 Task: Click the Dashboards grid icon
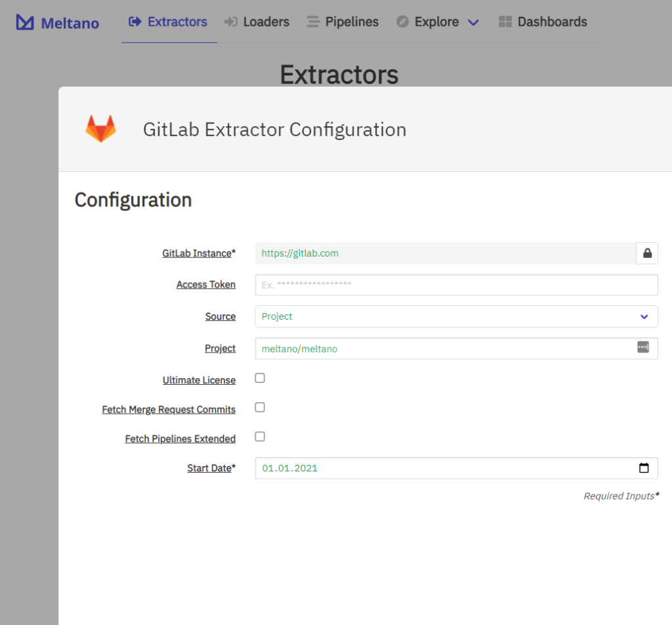(505, 21)
